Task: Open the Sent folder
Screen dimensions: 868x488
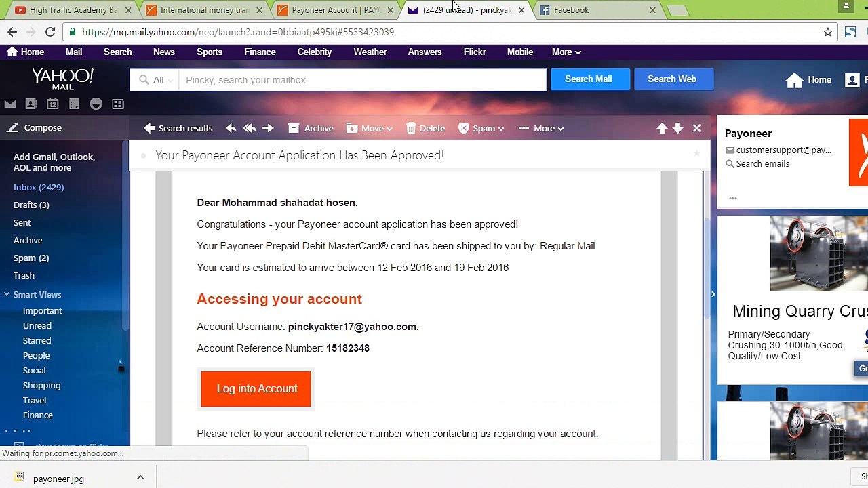Action: point(22,222)
